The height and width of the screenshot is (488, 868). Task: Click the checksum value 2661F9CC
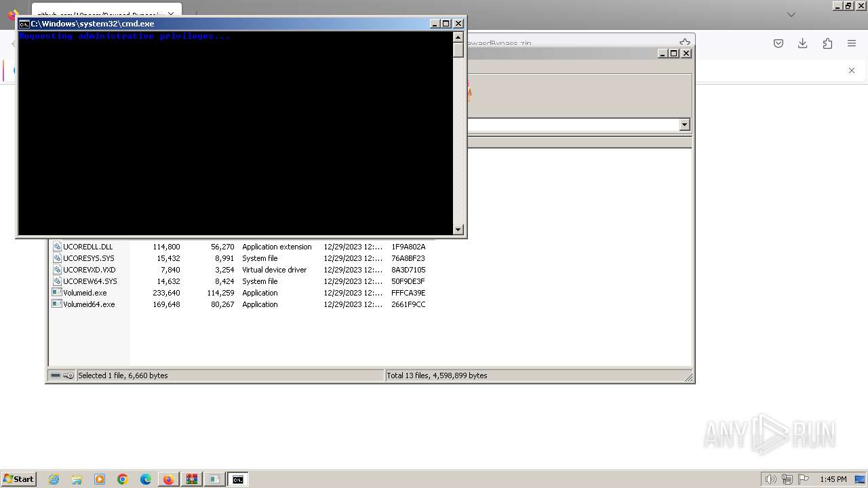pos(408,304)
